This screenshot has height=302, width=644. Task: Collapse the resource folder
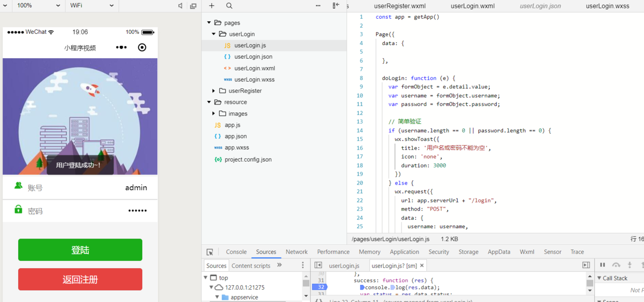pos(209,102)
